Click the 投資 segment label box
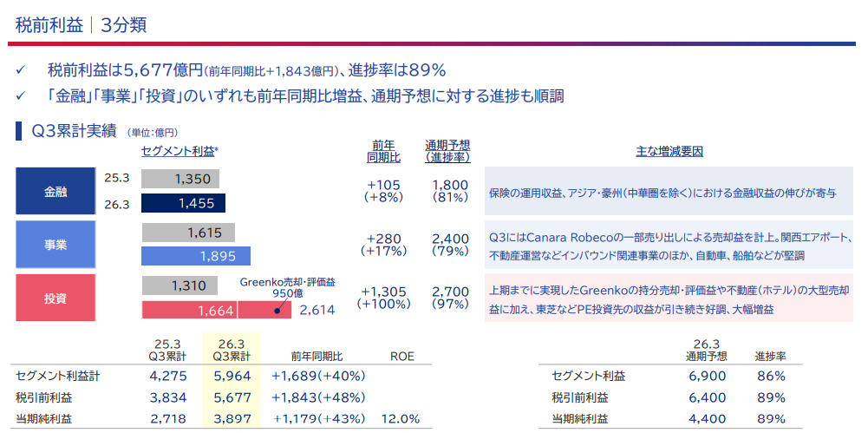Screen dimensions: 868x433 [x=55, y=298]
